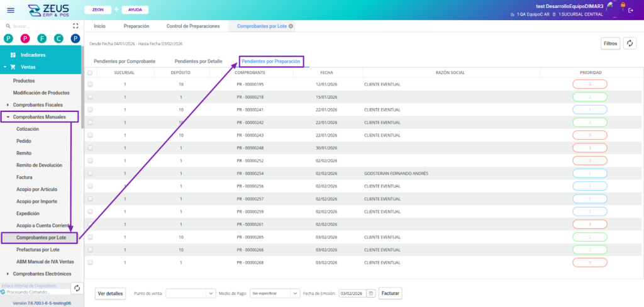Click the orange padlock icon
Viewport: 644px width, 307px height.
coord(623,5)
